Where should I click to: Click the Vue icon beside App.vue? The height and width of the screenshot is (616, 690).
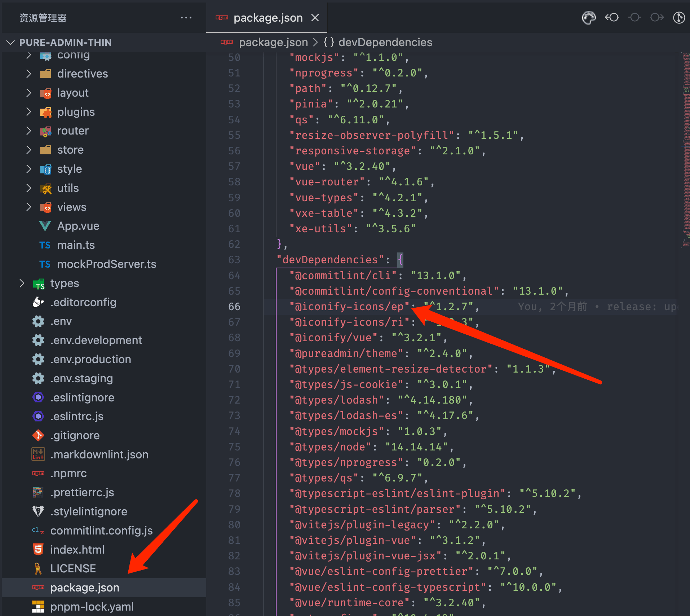(x=45, y=226)
